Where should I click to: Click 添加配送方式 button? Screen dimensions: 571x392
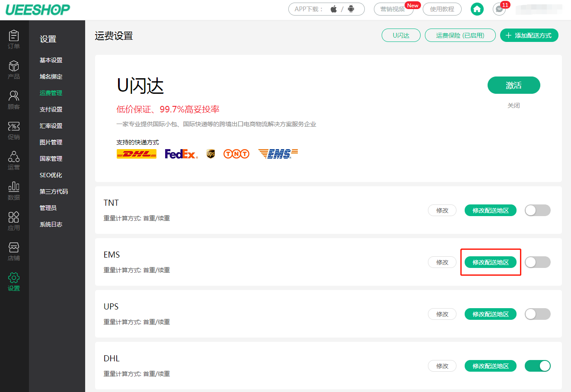coord(529,35)
